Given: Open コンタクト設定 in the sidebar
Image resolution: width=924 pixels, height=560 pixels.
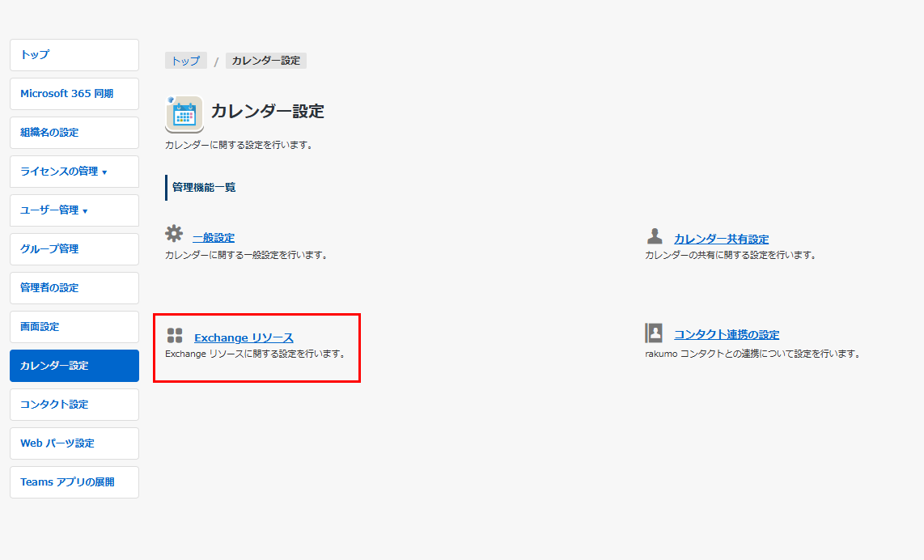Looking at the screenshot, I should (x=74, y=405).
